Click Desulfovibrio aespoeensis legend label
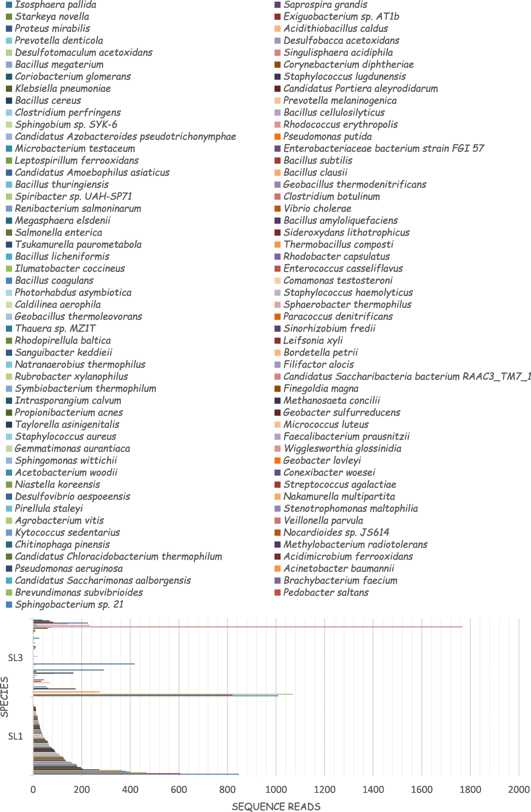This screenshot has height=812, width=531. (73, 497)
